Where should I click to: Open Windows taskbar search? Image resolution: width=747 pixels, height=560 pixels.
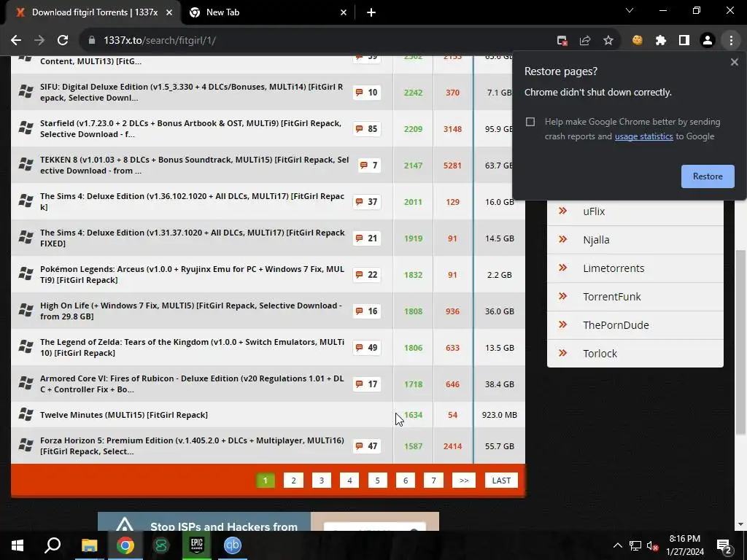[53, 545]
